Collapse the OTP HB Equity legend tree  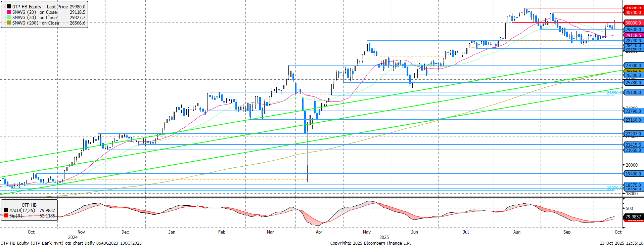coord(5,6)
